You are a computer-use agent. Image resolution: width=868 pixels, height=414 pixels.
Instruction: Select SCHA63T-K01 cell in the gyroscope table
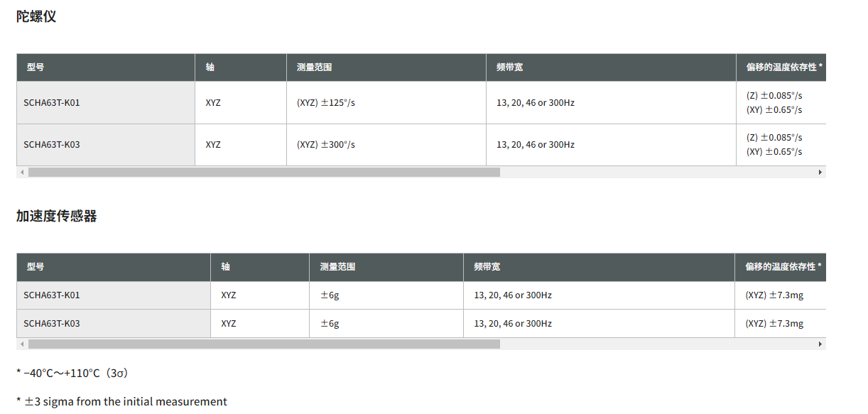(x=52, y=103)
